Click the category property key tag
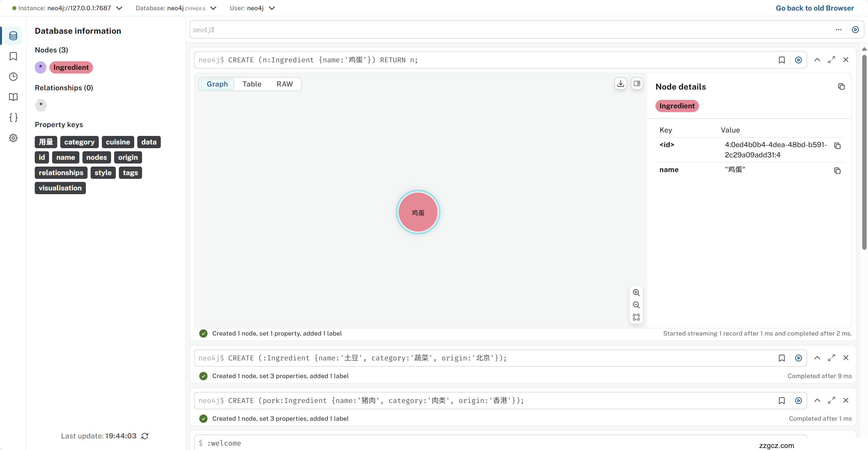Viewport: 868px width, 450px height. 79,142
